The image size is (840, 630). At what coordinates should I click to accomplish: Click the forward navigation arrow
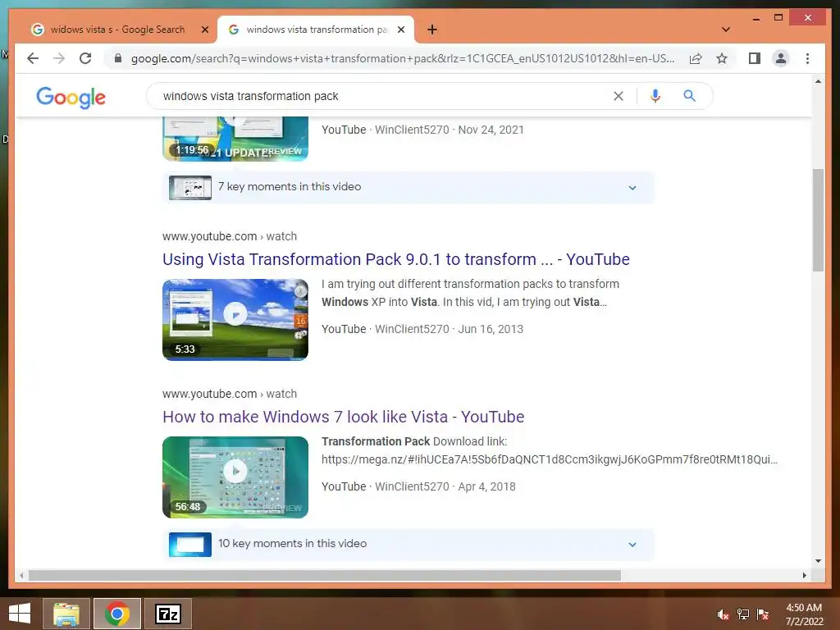pos(59,58)
